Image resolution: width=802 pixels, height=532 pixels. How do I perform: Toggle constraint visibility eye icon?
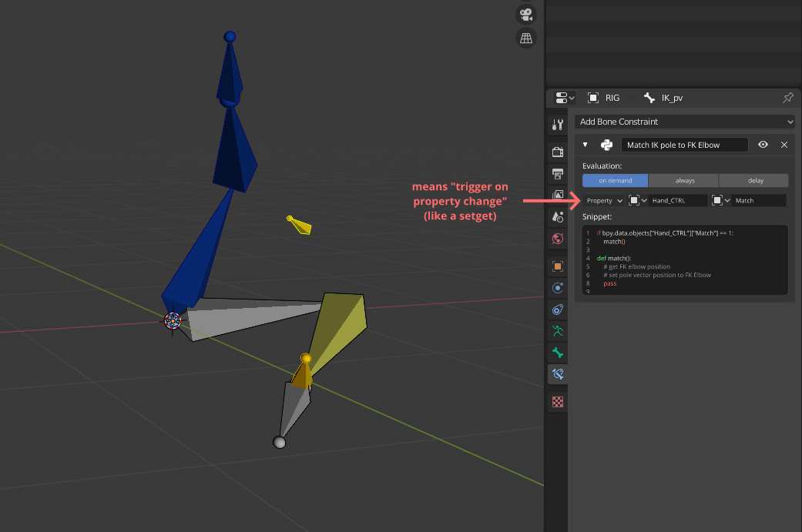(763, 146)
